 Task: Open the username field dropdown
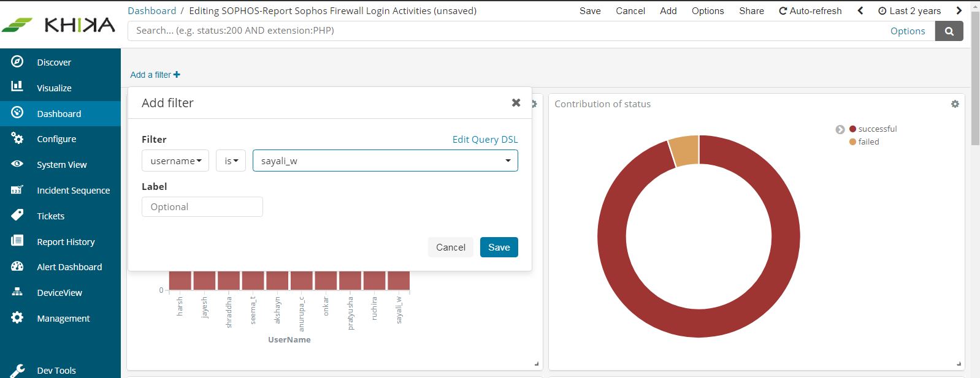175,161
